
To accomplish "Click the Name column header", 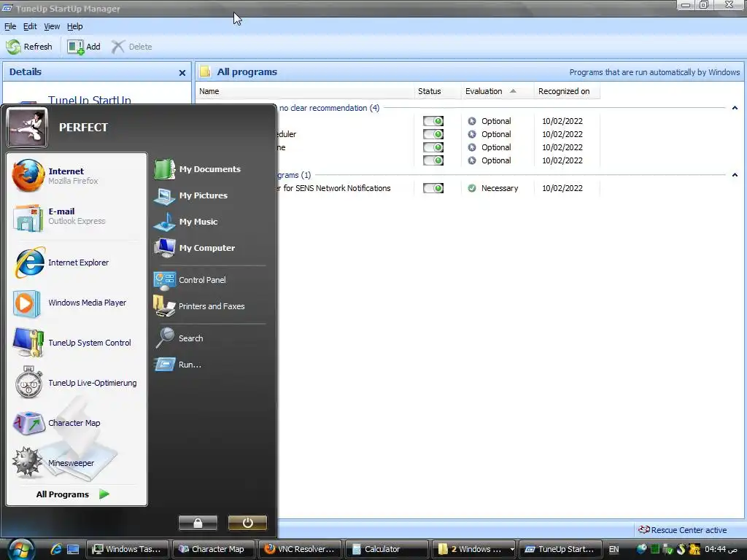I will (x=304, y=91).
